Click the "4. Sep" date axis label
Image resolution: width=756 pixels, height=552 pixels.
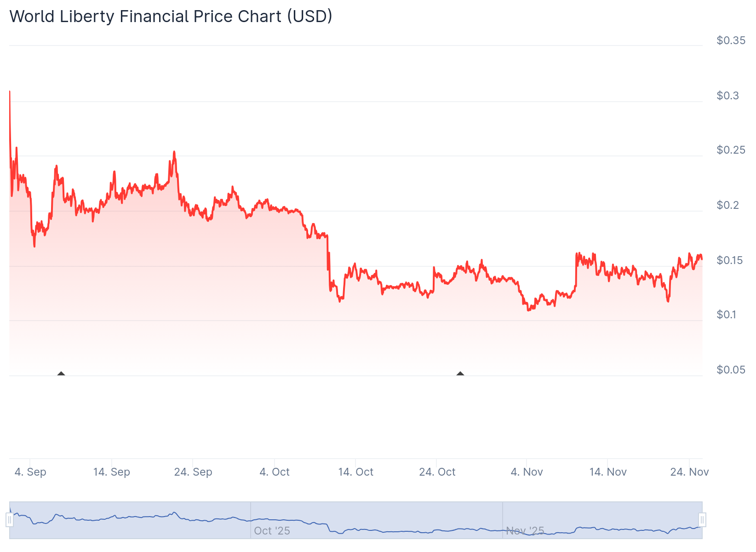pyautogui.click(x=30, y=472)
